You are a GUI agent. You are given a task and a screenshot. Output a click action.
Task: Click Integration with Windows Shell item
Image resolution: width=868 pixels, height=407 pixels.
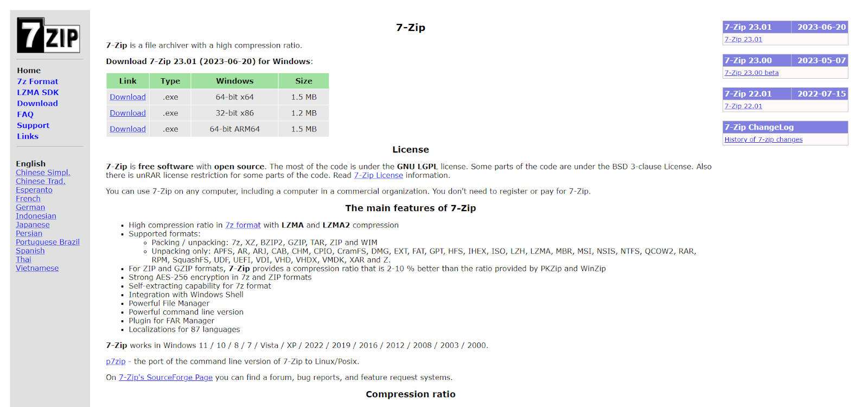pos(186,295)
